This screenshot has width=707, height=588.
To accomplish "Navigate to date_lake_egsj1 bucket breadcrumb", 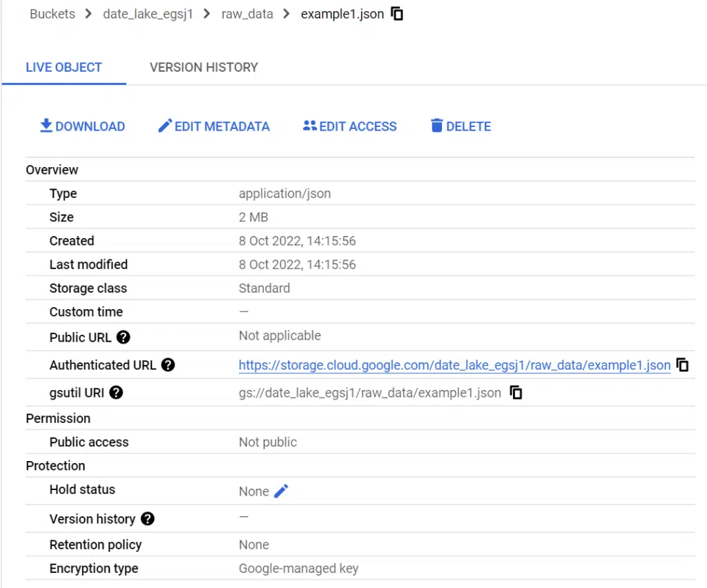I will pos(148,14).
